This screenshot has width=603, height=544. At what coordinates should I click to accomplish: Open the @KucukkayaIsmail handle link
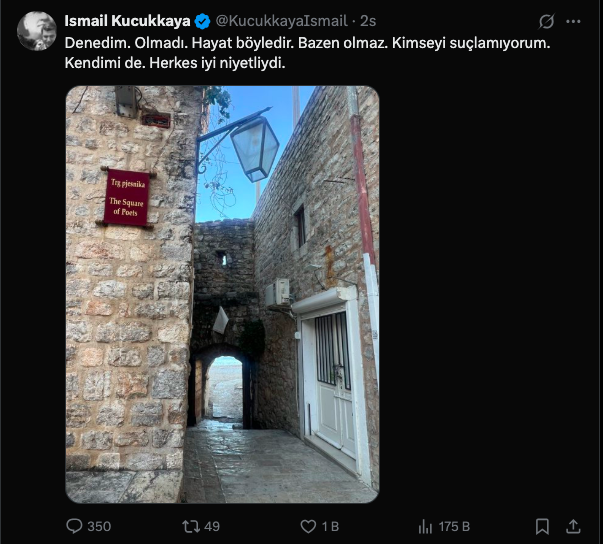click(282, 21)
